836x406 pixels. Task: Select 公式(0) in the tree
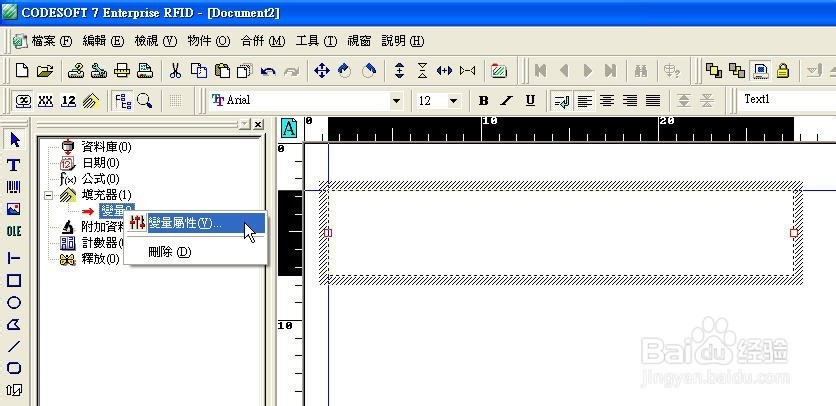coord(100,179)
